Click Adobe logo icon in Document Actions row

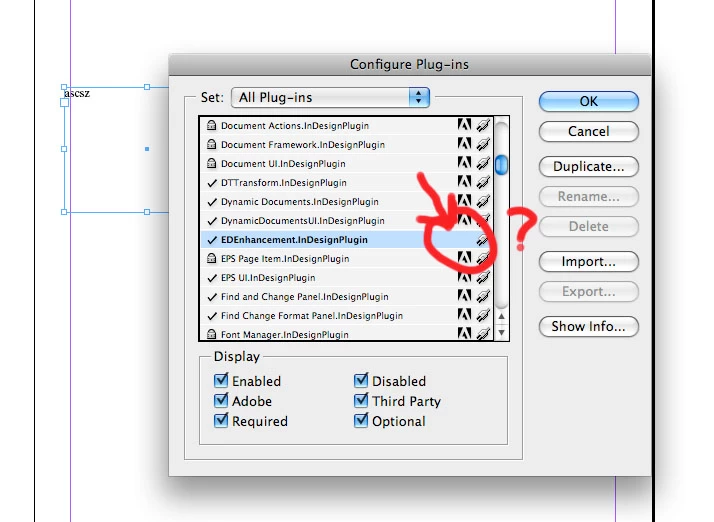click(x=464, y=124)
